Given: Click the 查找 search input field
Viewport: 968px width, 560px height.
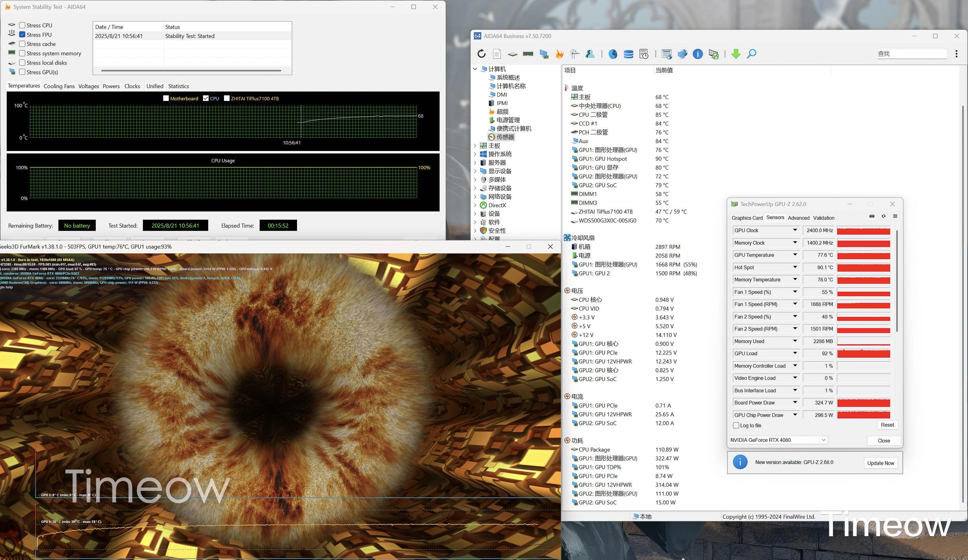Looking at the screenshot, I should pos(911,54).
